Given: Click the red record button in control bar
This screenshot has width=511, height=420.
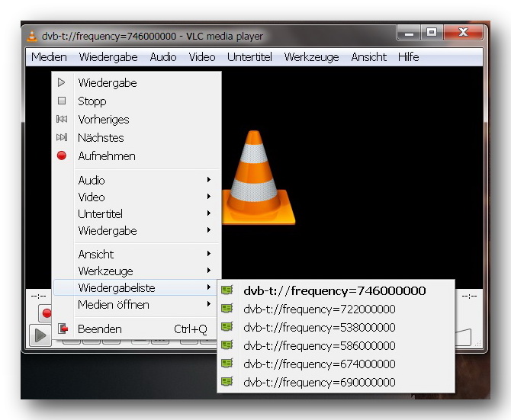Looking at the screenshot, I should point(45,313).
